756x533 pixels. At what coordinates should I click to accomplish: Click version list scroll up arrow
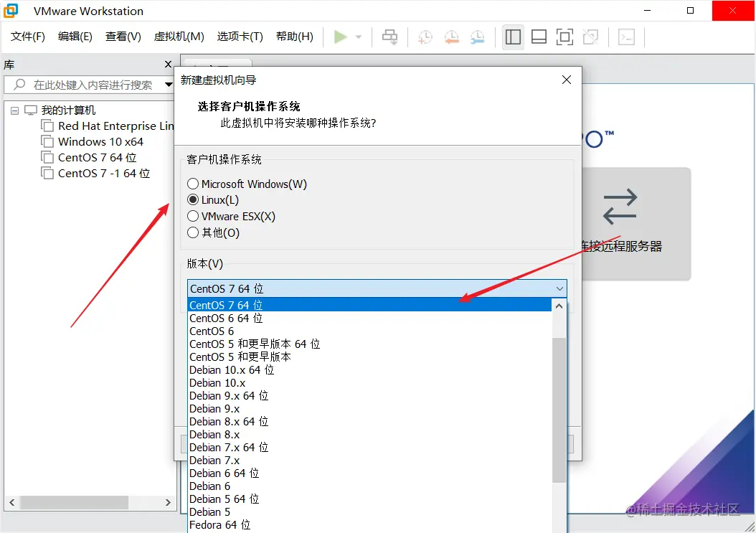click(559, 306)
